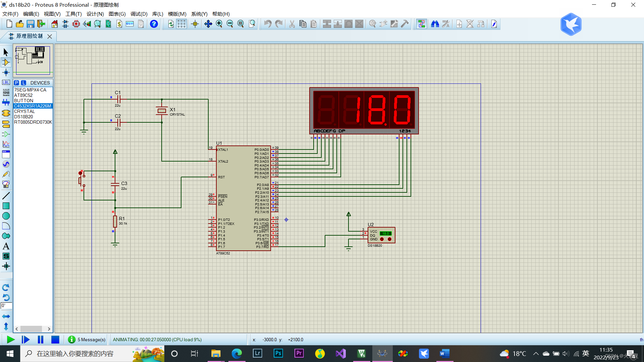Click the Bill of Materials dollar icon
Screen dimensions: 644x362
[x=119, y=24]
